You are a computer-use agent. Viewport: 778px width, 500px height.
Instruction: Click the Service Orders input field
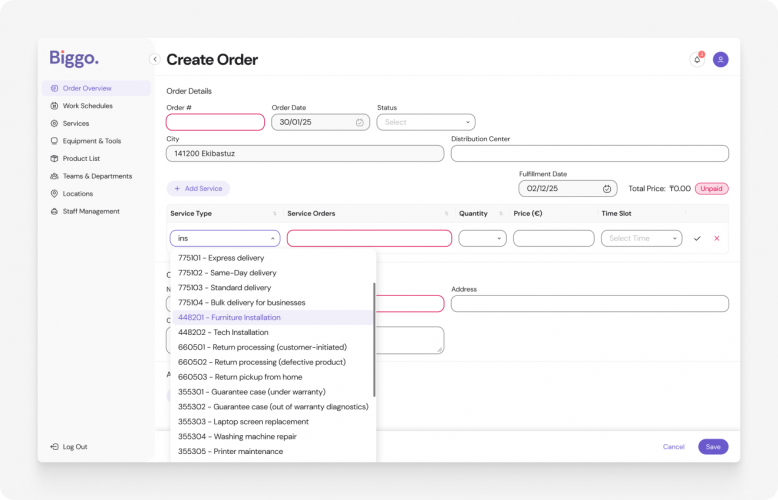tap(370, 239)
